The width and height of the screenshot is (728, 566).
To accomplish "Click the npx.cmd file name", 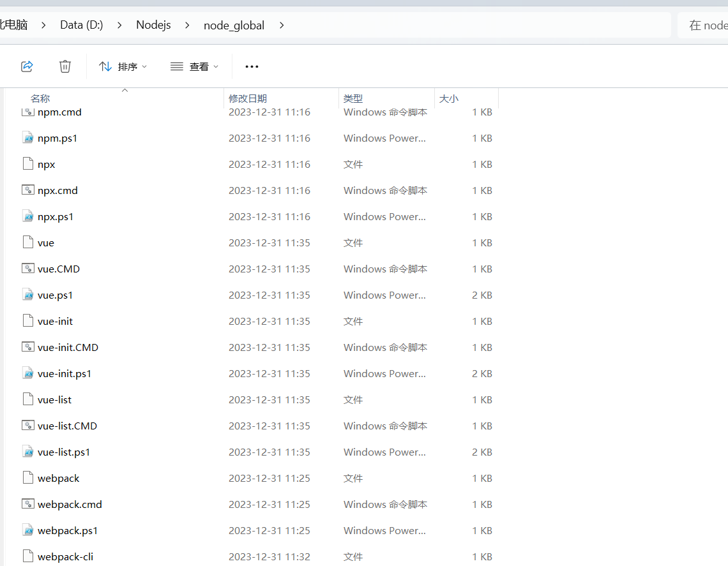I will 57,191.
